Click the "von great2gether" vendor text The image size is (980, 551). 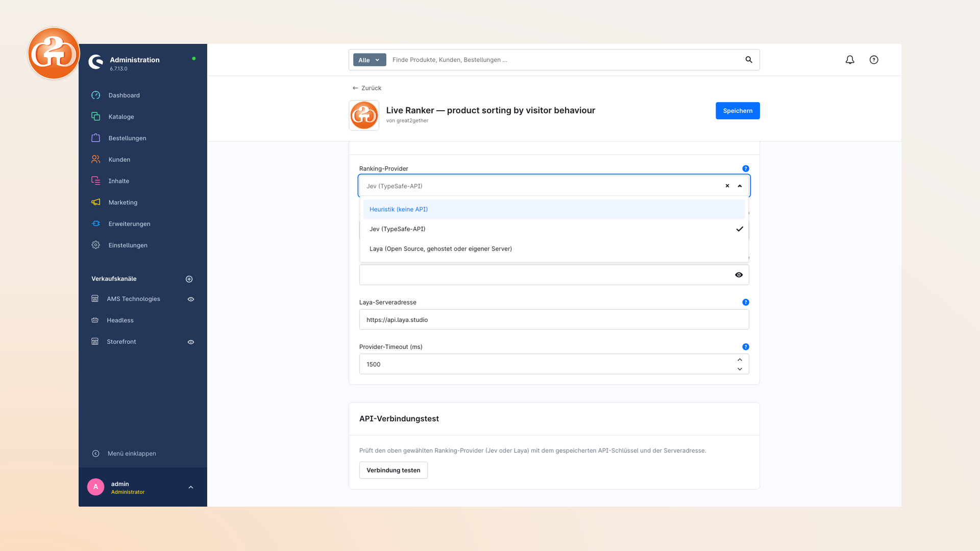click(407, 121)
